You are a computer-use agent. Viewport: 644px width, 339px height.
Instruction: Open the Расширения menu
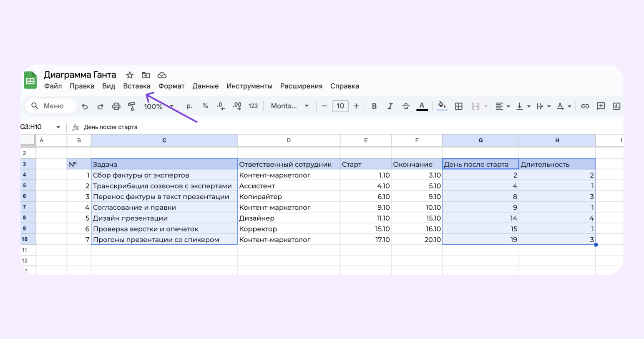coord(301,86)
